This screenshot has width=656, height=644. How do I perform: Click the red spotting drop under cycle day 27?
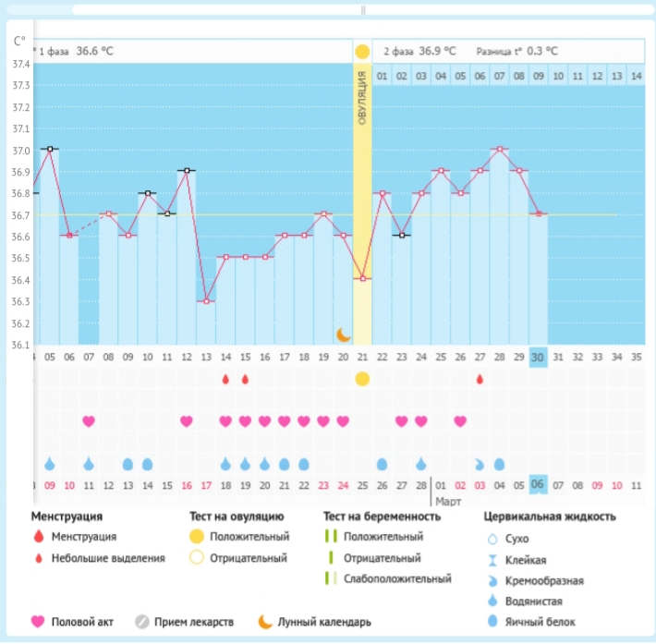click(480, 379)
